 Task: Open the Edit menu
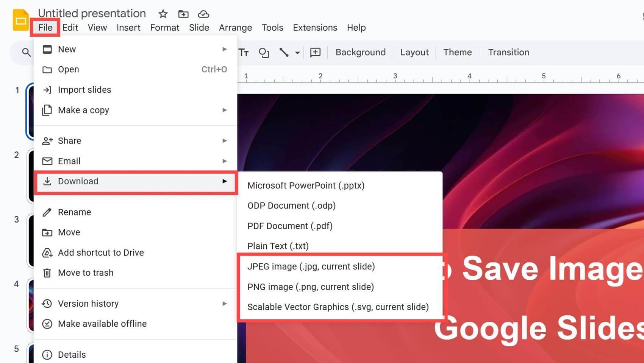(x=70, y=28)
